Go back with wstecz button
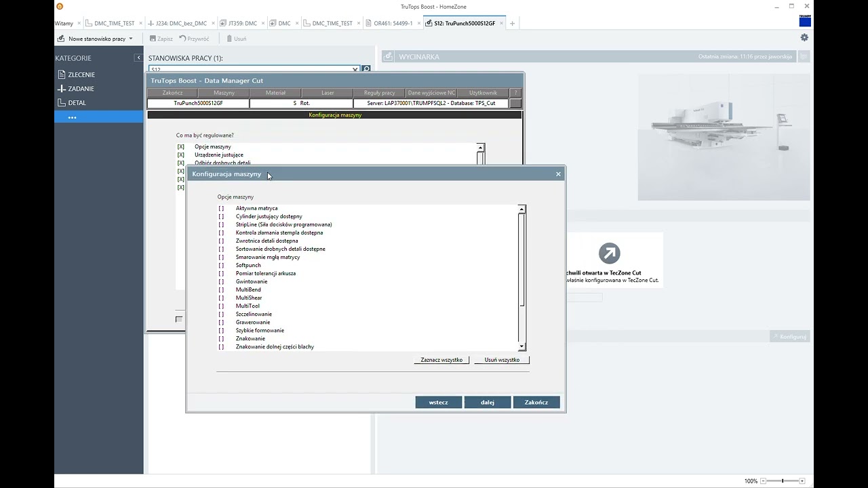Screen dimensions: 868x488 [439, 403]
